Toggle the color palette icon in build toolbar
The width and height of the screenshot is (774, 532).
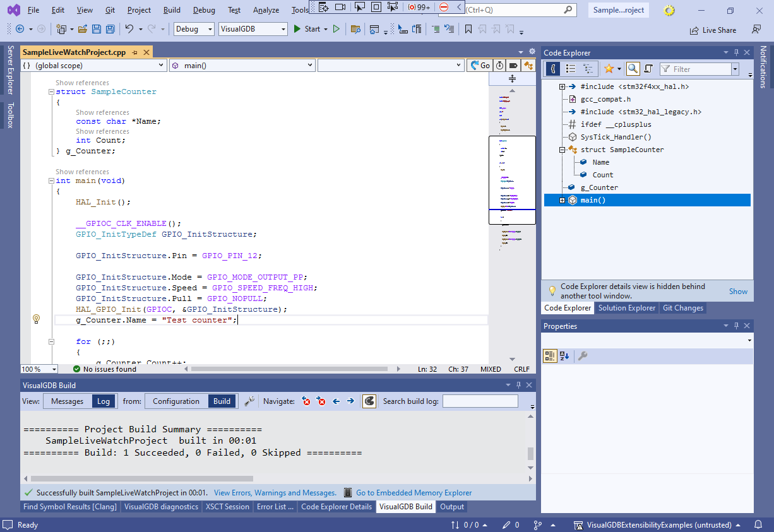pyautogui.click(x=369, y=401)
